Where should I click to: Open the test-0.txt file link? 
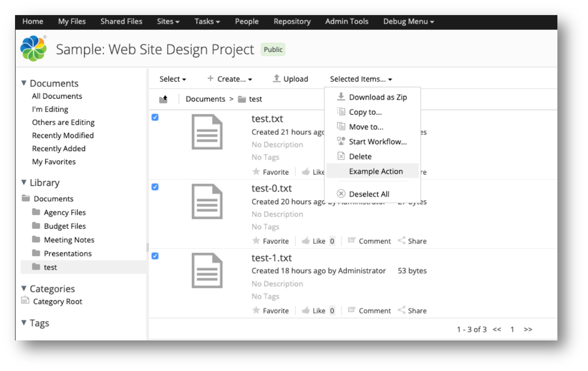(x=272, y=189)
